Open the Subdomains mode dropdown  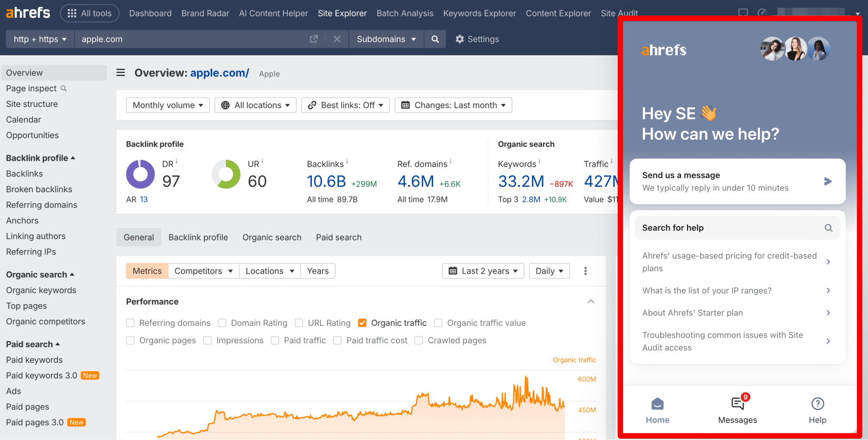[x=386, y=39]
